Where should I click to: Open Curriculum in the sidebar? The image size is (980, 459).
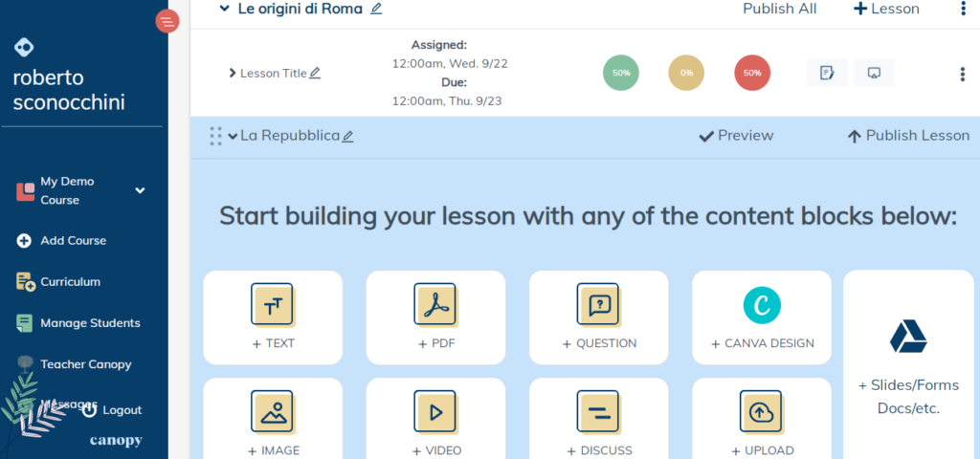pyautogui.click(x=70, y=282)
